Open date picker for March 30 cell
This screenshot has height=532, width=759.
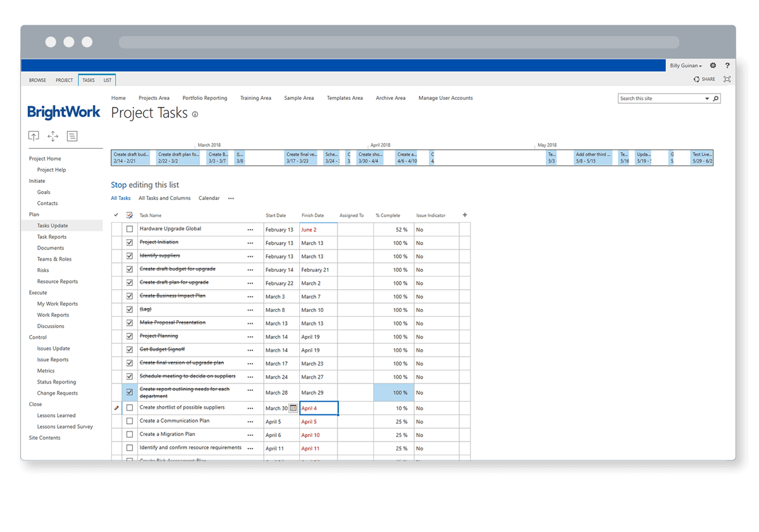(293, 408)
